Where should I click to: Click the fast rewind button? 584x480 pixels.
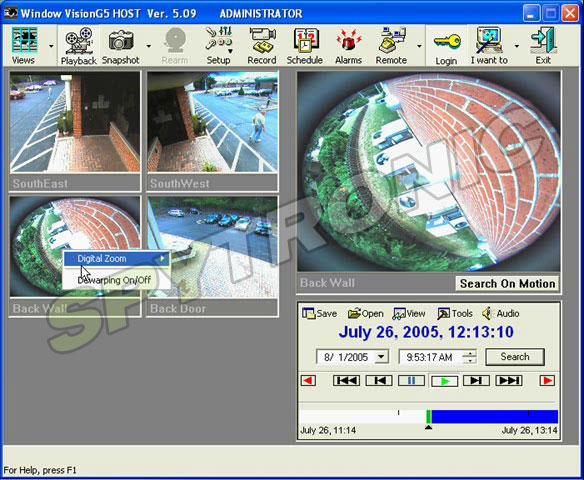coord(346,381)
